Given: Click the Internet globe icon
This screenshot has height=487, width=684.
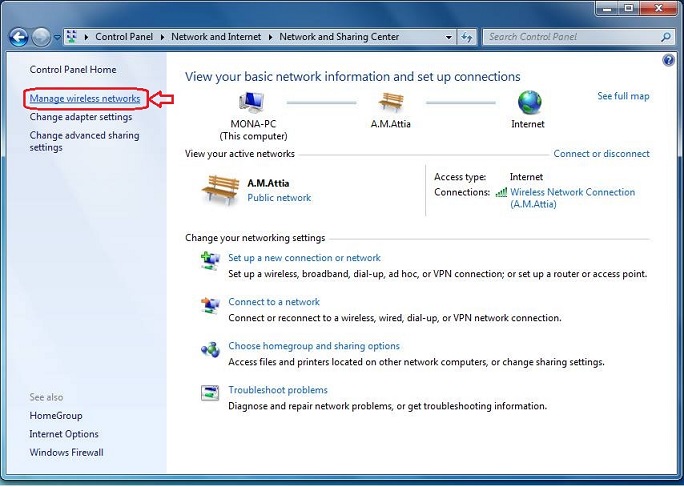Looking at the screenshot, I should (529, 101).
